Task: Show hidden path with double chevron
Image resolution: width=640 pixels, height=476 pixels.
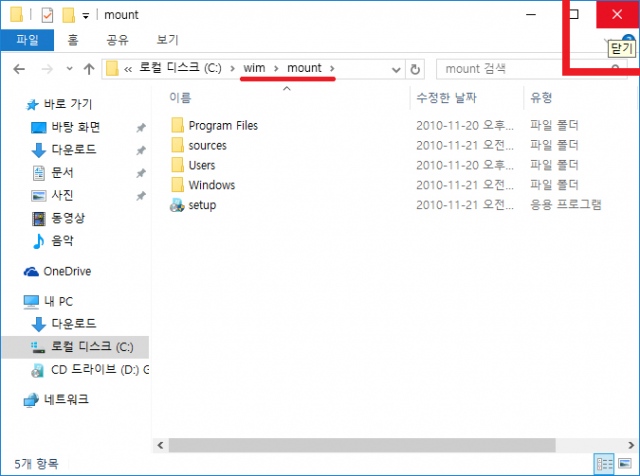Action: 128,69
